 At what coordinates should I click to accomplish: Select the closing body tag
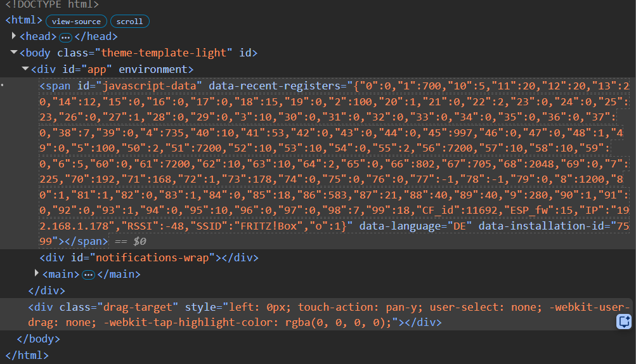point(38,339)
